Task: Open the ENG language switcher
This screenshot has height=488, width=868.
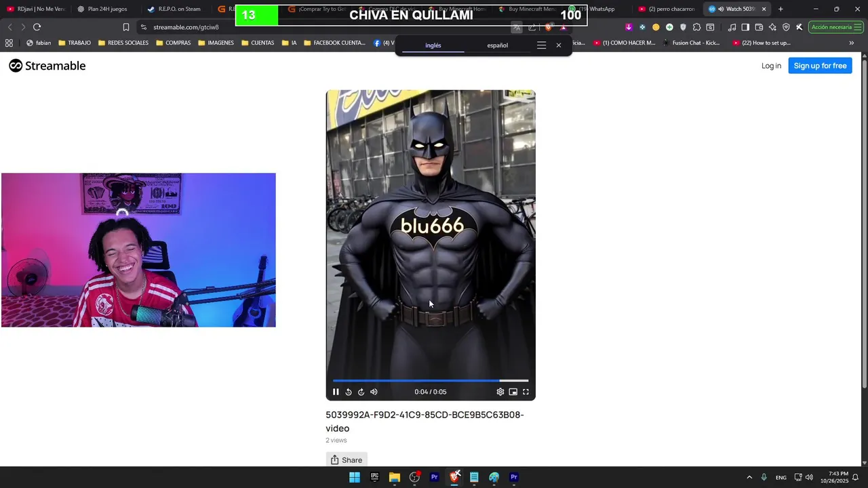Action: tap(781, 477)
